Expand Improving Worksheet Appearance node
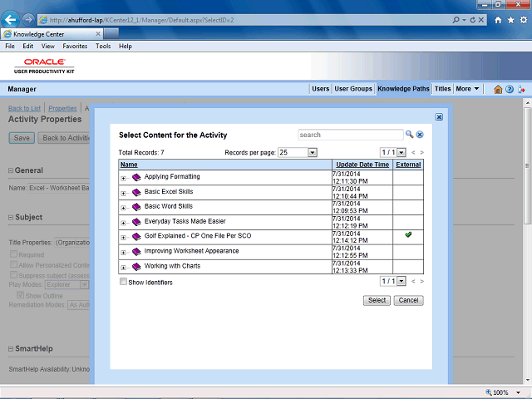The height and width of the screenshot is (399, 532). (x=123, y=253)
